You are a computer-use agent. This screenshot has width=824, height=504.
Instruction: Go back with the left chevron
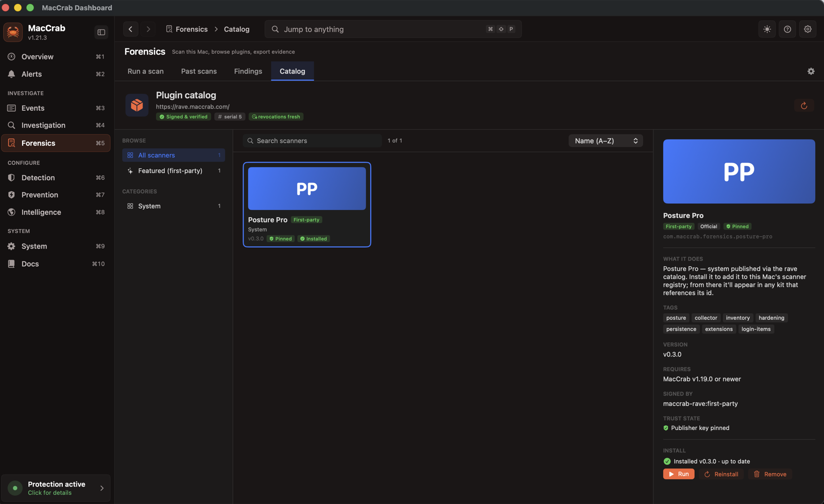(130, 29)
